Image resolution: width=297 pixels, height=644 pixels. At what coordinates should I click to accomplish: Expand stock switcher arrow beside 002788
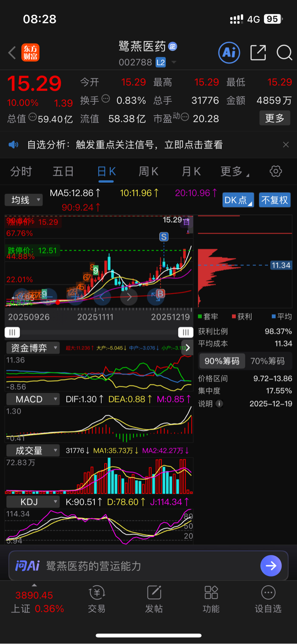(x=174, y=62)
